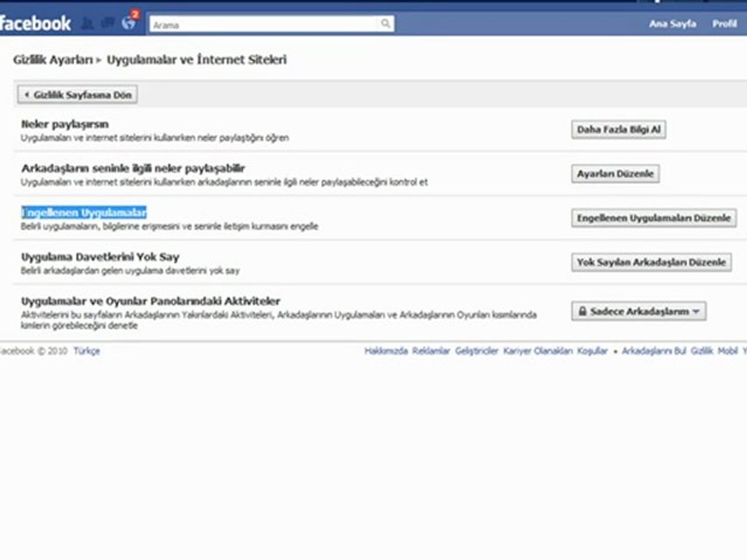Open the notifications globe icon

pyautogui.click(x=129, y=23)
